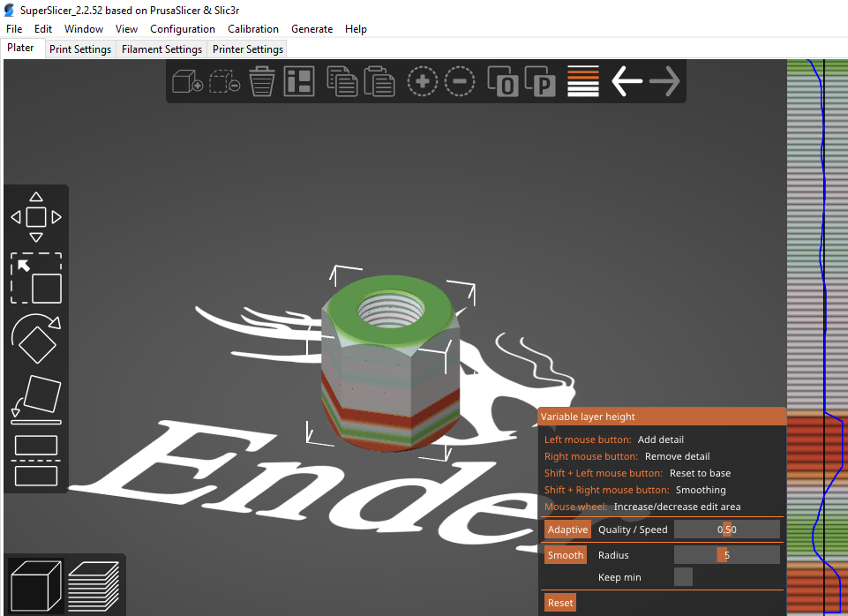Open the View menu
Screen dimensions: 848x616
(126, 28)
